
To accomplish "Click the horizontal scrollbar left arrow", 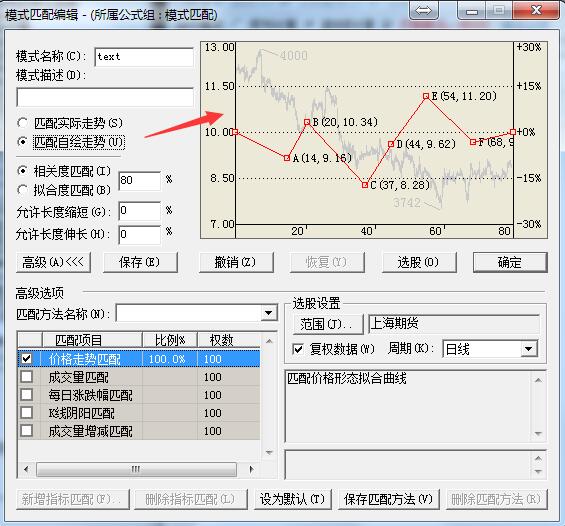I will pos(26,469).
